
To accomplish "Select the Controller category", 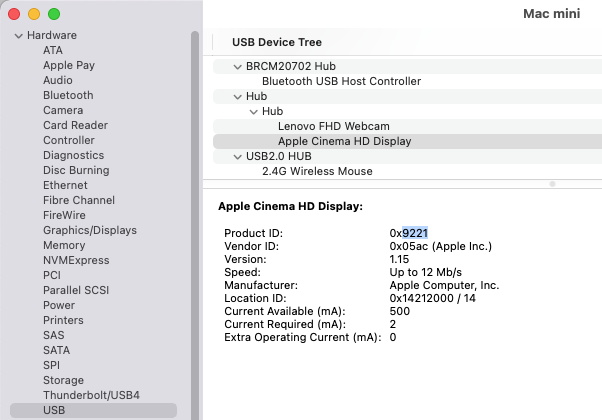I will [x=69, y=140].
